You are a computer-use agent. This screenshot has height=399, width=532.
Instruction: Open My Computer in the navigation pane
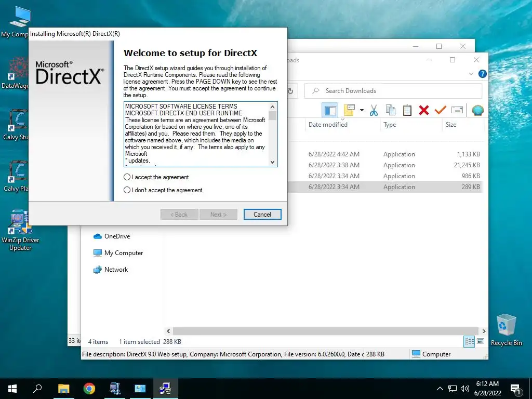click(x=118, y=253)
